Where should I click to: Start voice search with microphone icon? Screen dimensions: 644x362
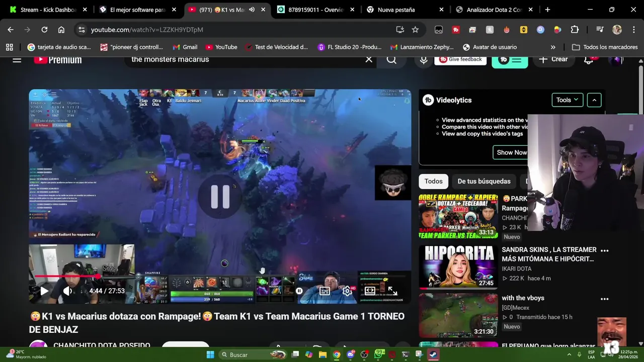click(424, 59)
